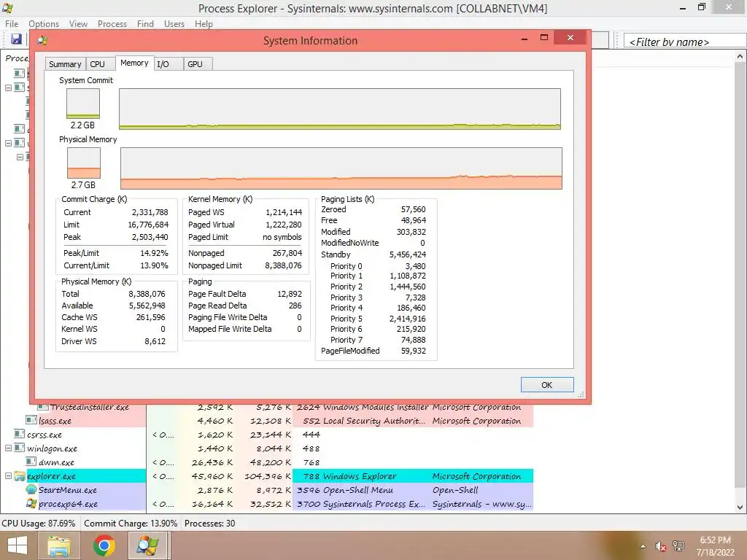Click the Windows Explorer description cell
Screen dimensions: 747x560
click(360, 476)
